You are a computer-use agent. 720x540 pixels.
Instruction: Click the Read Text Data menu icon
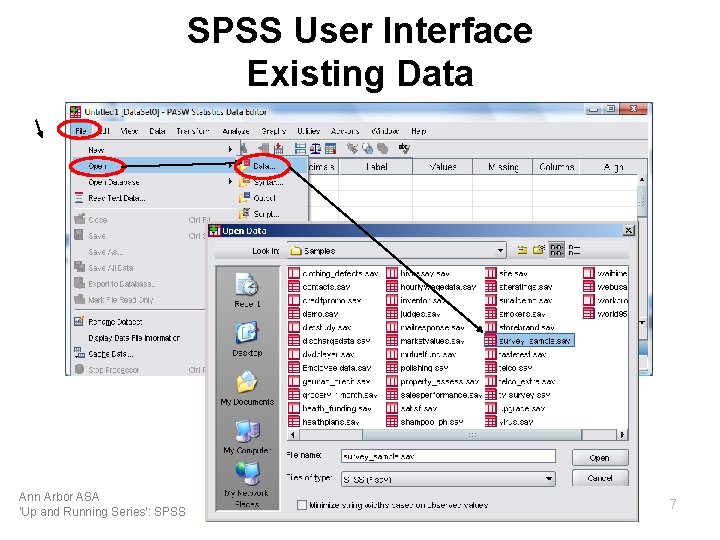[x=79, y=198]
